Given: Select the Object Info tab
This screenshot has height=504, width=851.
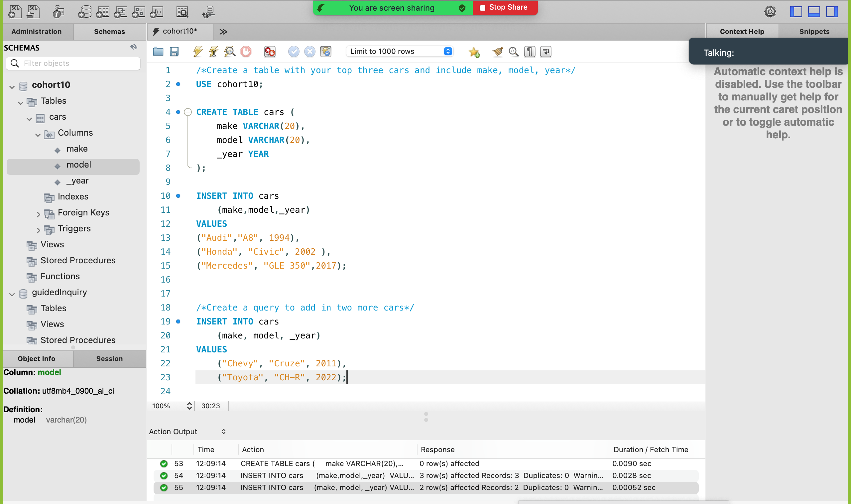Looking at the screenshot, I should pyautogui.click(x=36, y=359).
